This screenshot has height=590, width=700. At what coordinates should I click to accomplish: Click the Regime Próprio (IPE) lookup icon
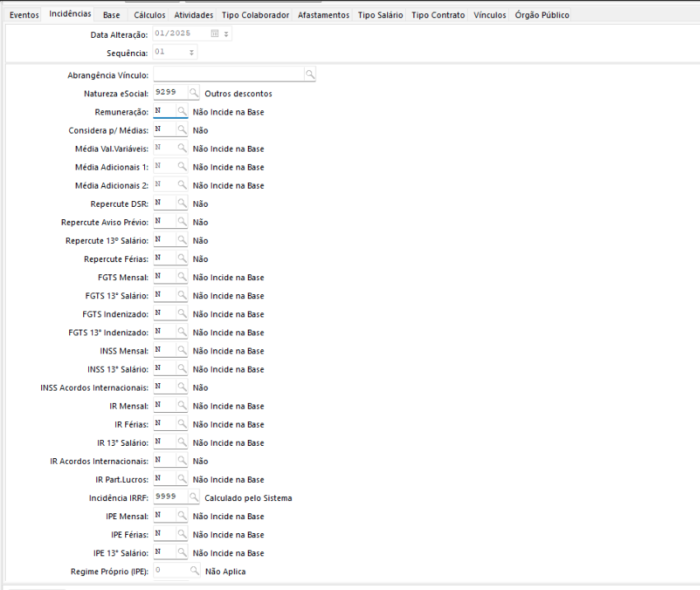[194, 570]
